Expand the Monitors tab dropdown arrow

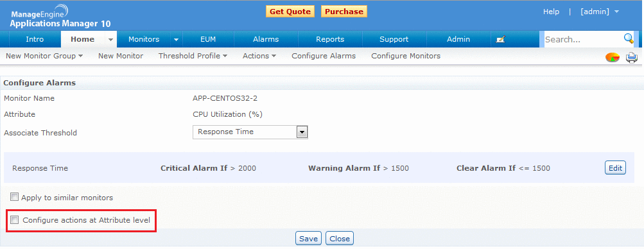(176, 40)
